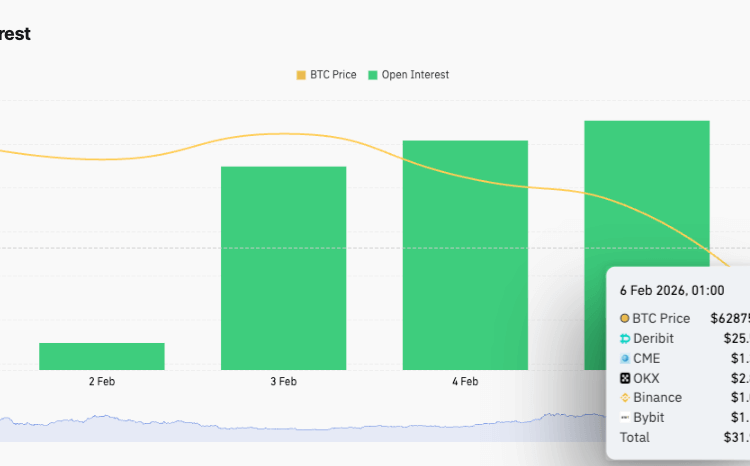Click the 3 Feb x-axis label
The width and height of the screenshot is (750, 466).
point(283,381)
